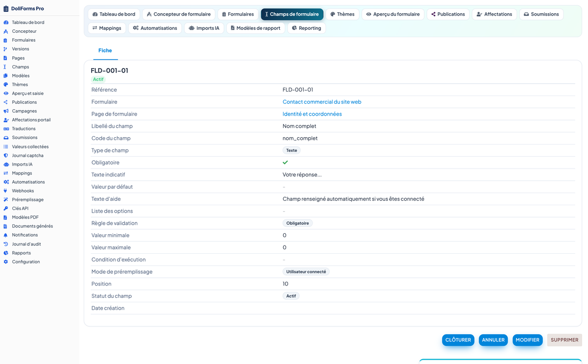Image resolution: width=588 pixels, height=364 pixels.
Task: Click the Texte field type badge
Action: pos(292,150)
